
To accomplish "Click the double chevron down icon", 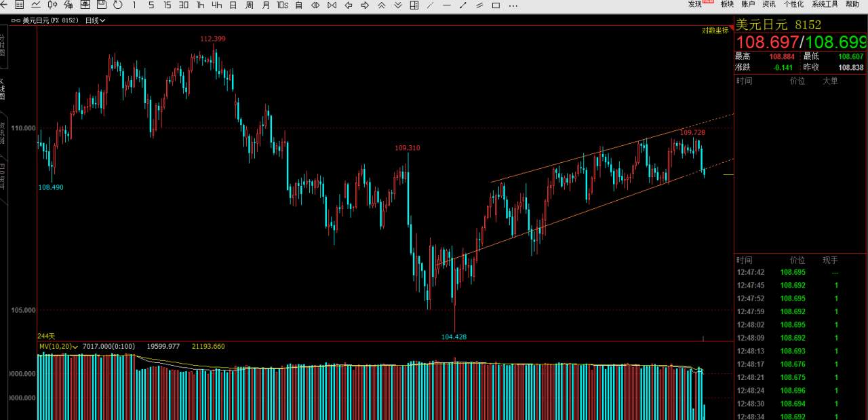I will click(x=397, y=5).
